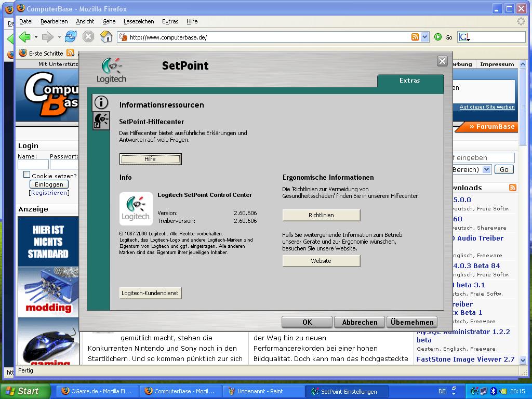
Task: Click Übernehmen in SetPoint
Action: pyautogui.click(x=412, y=322)
